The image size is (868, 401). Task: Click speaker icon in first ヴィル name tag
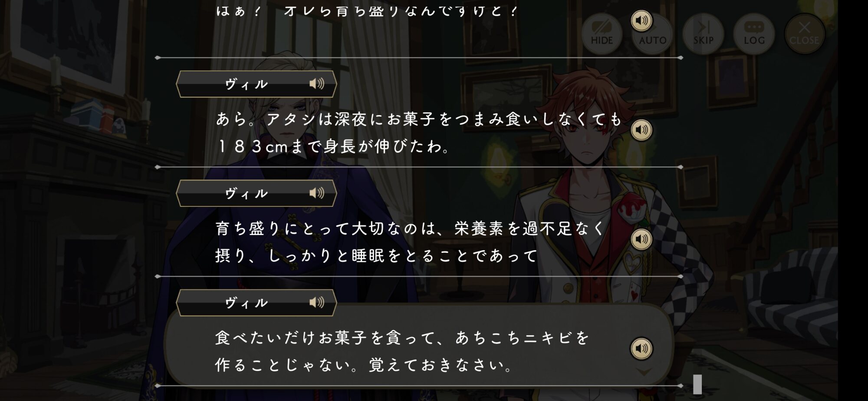(x=317, y=83)
